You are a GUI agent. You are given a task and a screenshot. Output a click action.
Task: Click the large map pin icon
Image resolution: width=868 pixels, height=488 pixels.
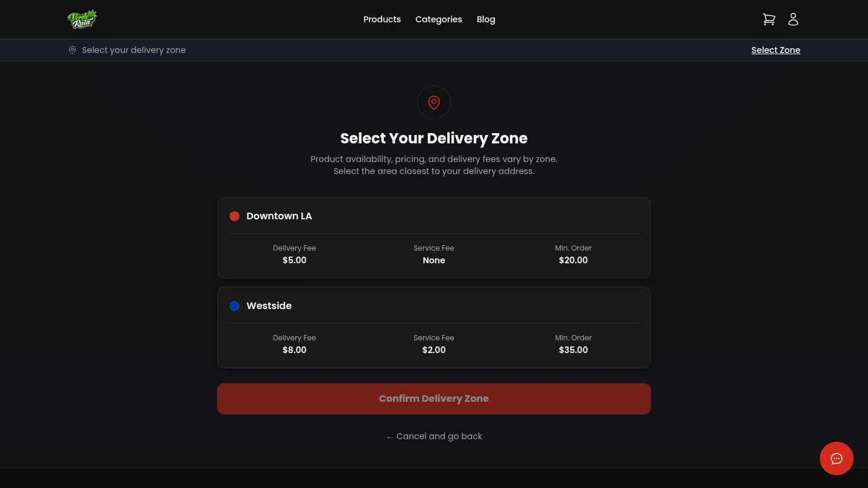[x=434, y=102]
